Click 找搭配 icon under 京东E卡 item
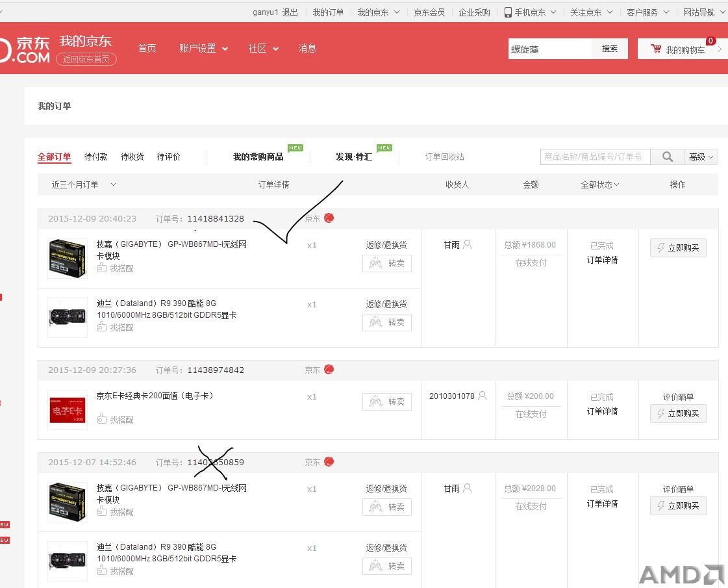The width and height of the screenshot is (728, 588). click(102, 419)
